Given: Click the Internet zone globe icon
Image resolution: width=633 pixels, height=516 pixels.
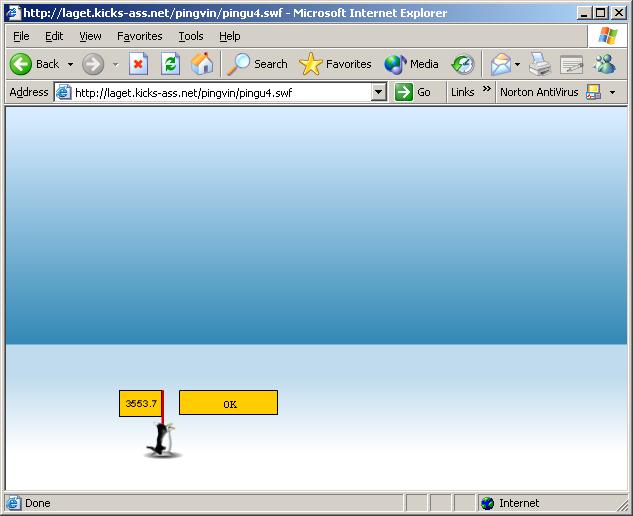Looking at the screenshot, I should point(487,503).
